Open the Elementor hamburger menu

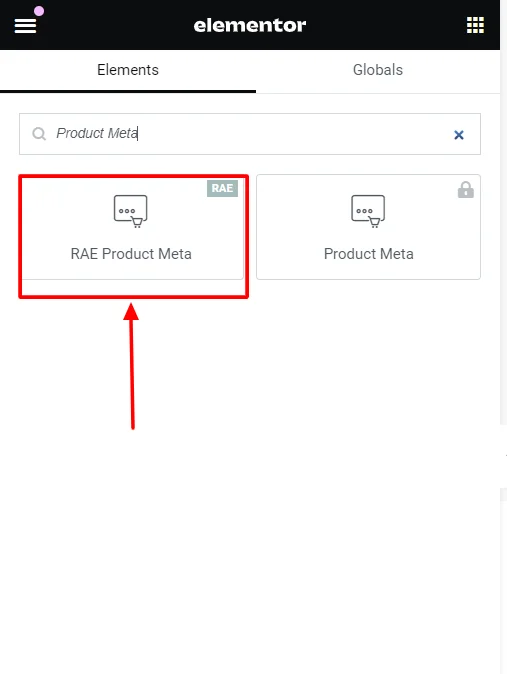pyautogui.click(x=25, y=25)
